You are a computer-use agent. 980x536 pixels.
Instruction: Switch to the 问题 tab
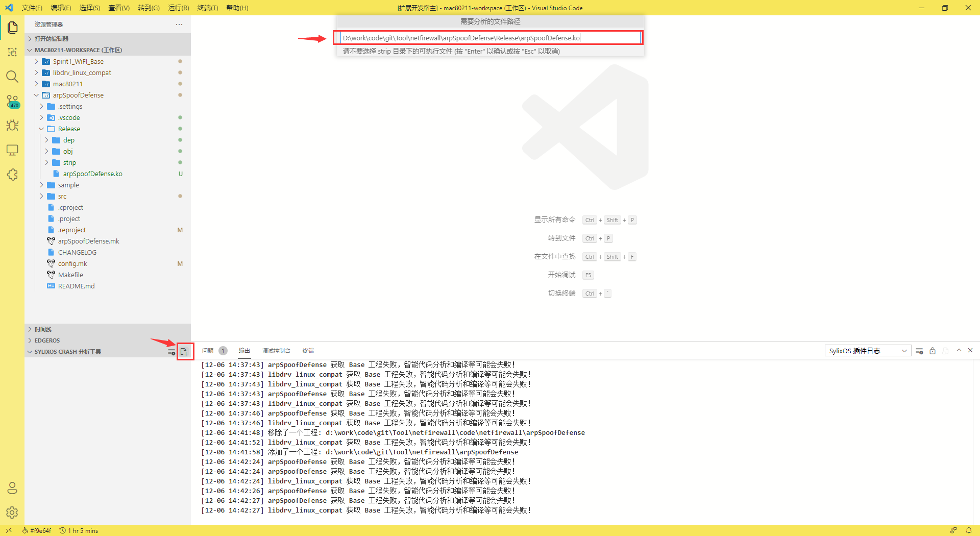tap(208, 351)
